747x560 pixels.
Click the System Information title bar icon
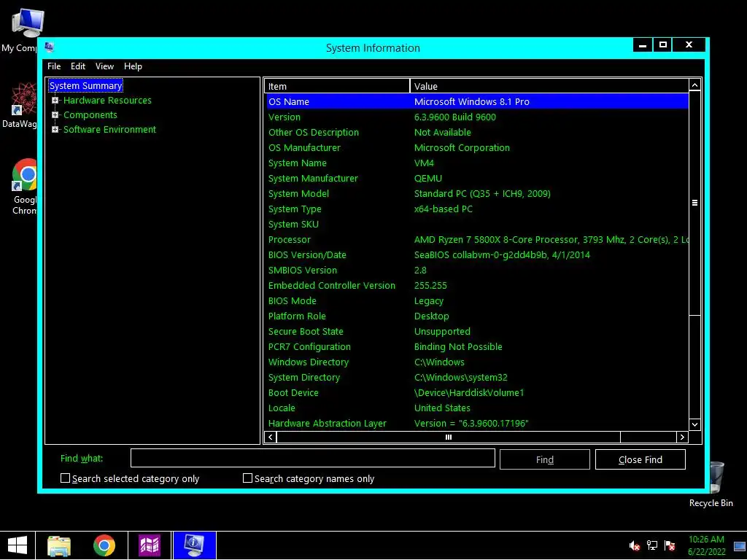point(49,47)
